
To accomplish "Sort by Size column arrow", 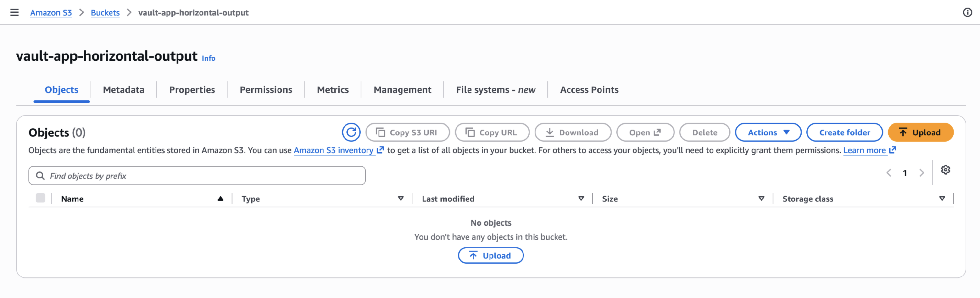I will pyautogui.click(x=761, y=199).
